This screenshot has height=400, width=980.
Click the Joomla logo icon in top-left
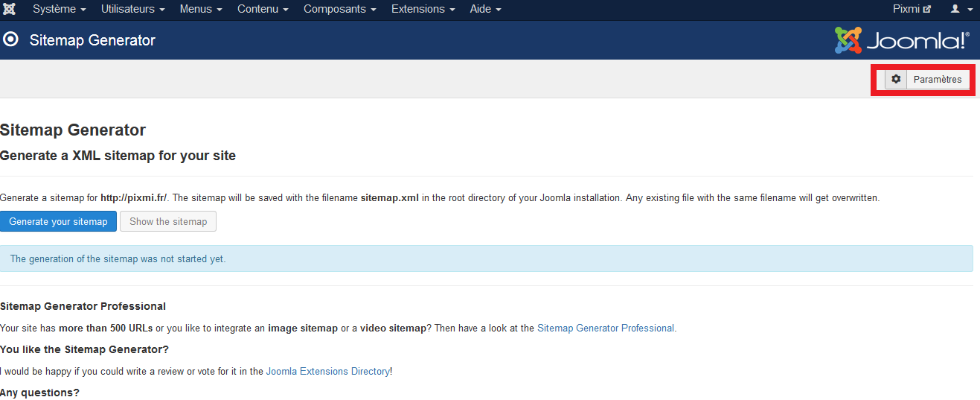point(10,10)
